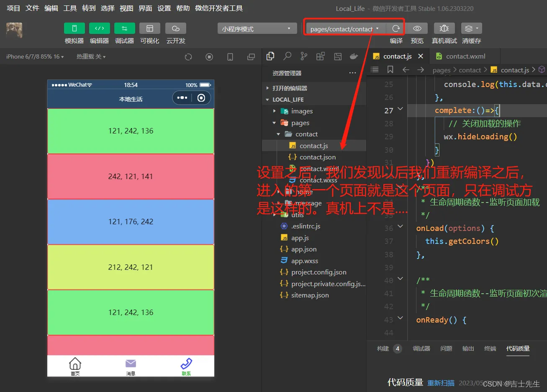
Task: Open the Explorer files icon in the activity bar
Action: click(x=270, y=56)
